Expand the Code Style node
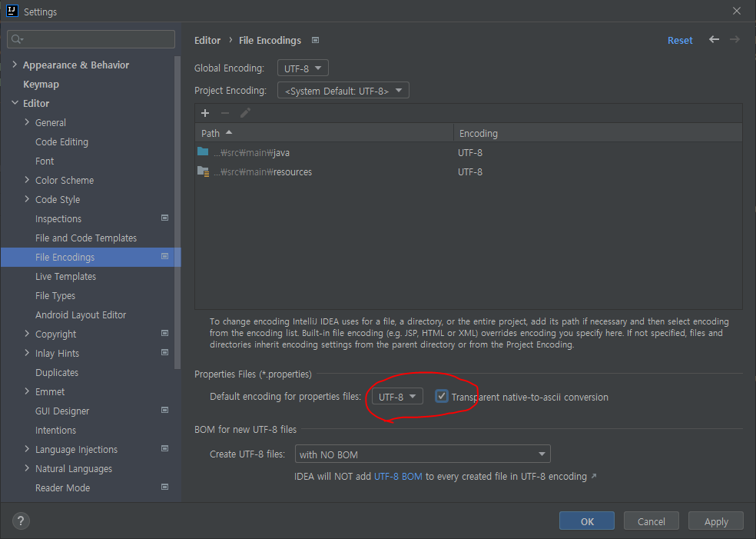 point(27,199)
